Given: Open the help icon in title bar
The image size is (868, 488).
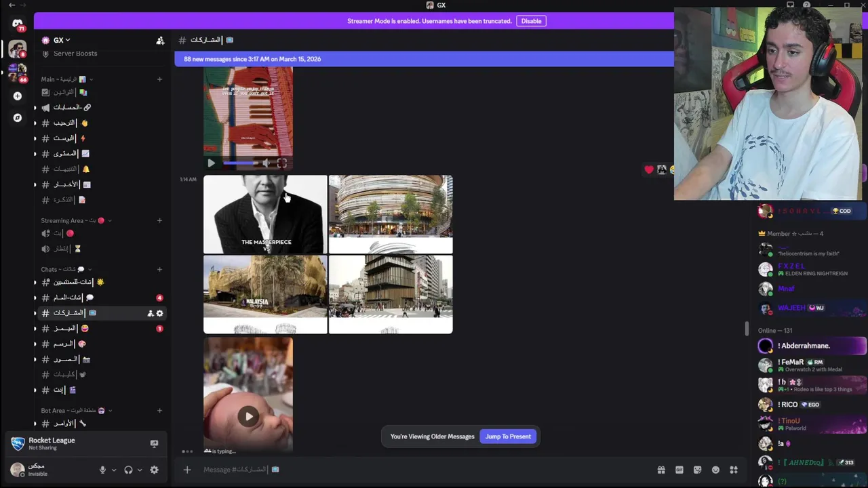Looking at the screenshot, I should click(806, 5).
